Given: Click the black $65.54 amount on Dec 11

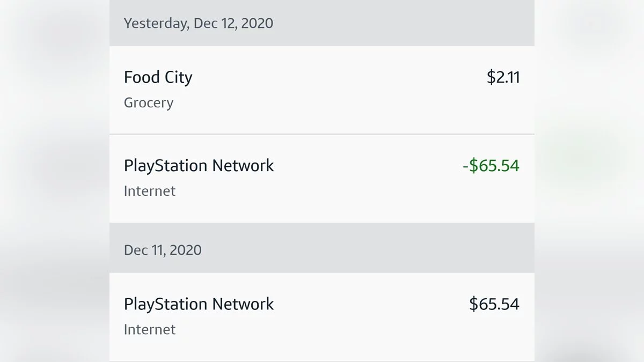Looking at the screenshot, I should 494,305.
